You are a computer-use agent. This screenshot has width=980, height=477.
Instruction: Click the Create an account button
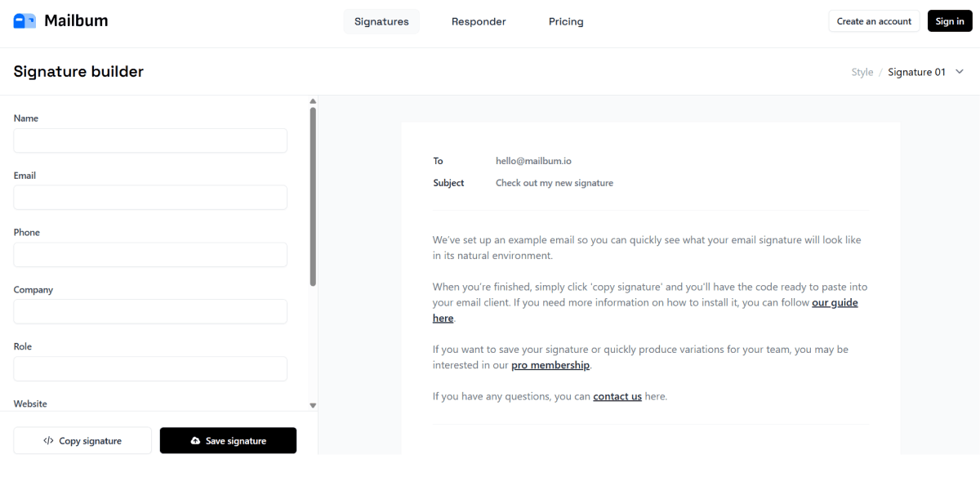[x=874, y=20]
